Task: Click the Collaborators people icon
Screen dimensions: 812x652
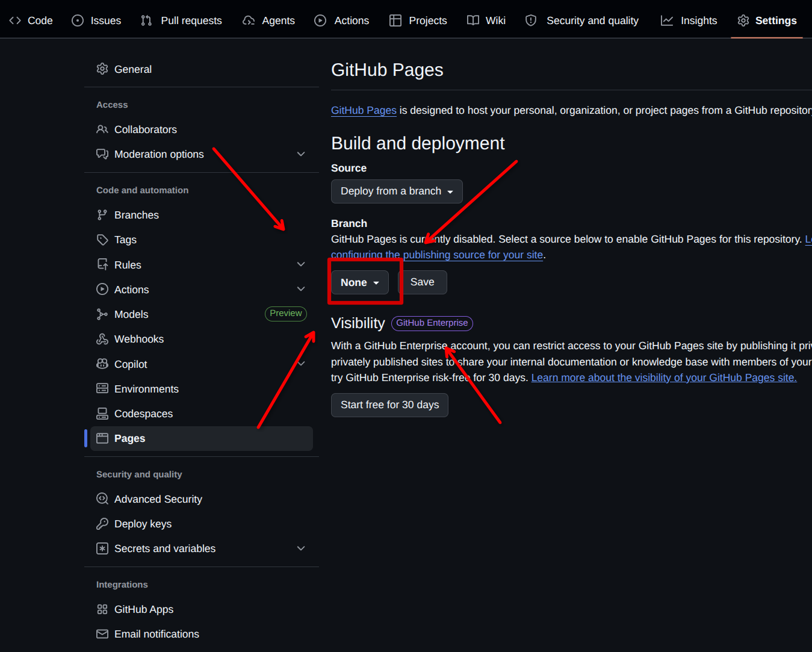Action: pos(102,129)
